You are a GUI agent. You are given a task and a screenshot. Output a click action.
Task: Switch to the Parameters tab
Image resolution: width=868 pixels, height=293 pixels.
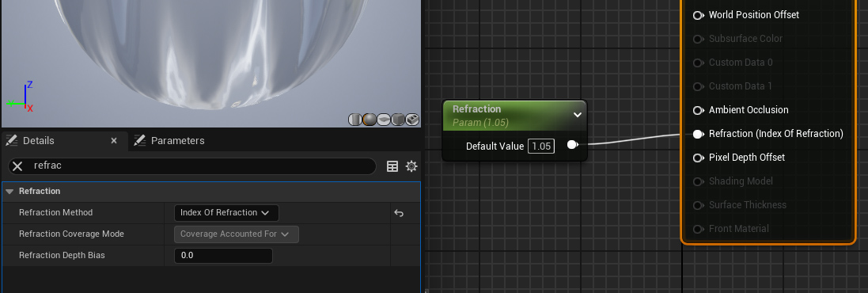tap(170, 141)
